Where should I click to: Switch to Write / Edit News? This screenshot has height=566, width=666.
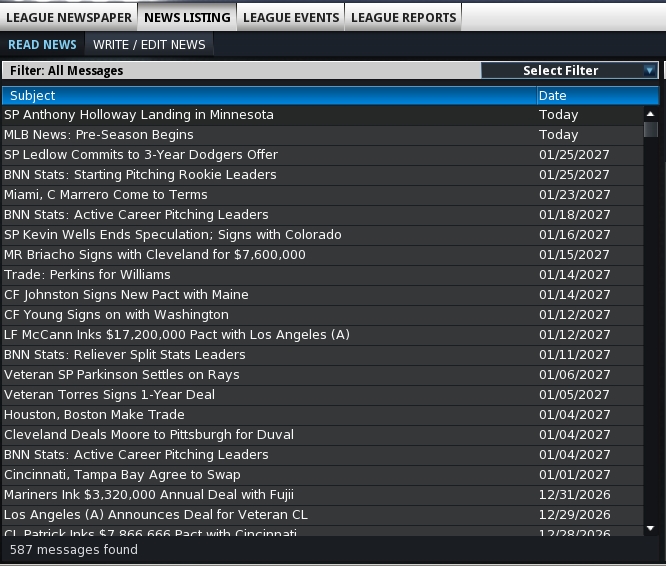(x=149, y=44)
